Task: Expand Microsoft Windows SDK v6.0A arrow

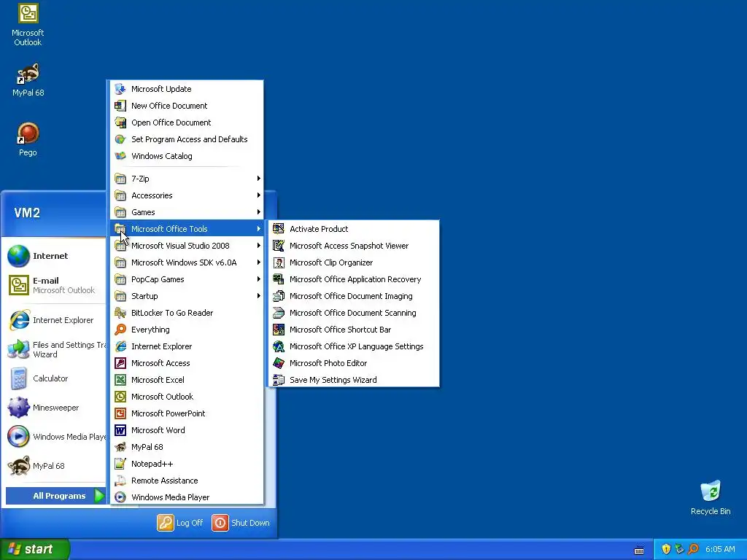Action: [x=259, y=262]
